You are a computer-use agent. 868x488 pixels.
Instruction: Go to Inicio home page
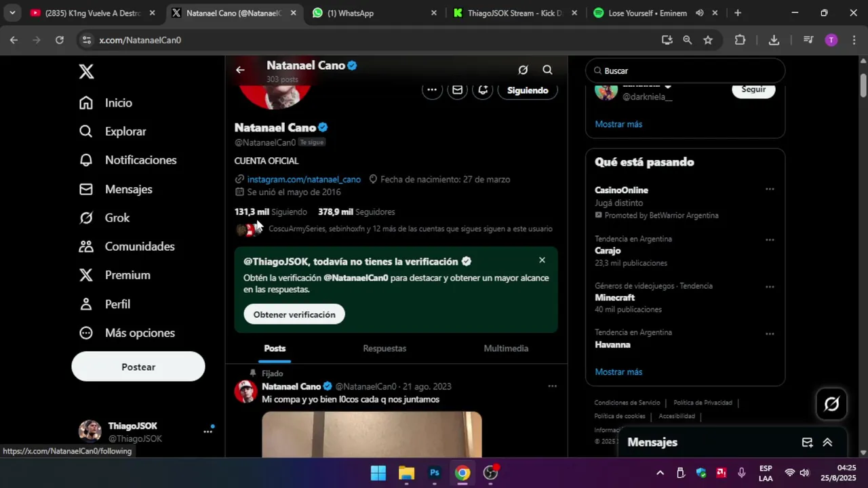(x=105, y=103)
